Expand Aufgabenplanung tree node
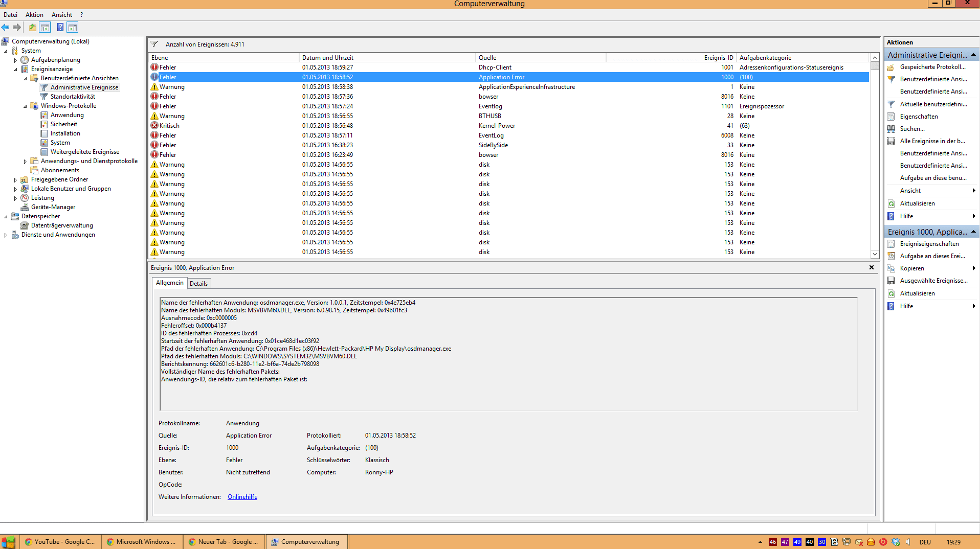This screenshot has height=549, width=980. 15,60
